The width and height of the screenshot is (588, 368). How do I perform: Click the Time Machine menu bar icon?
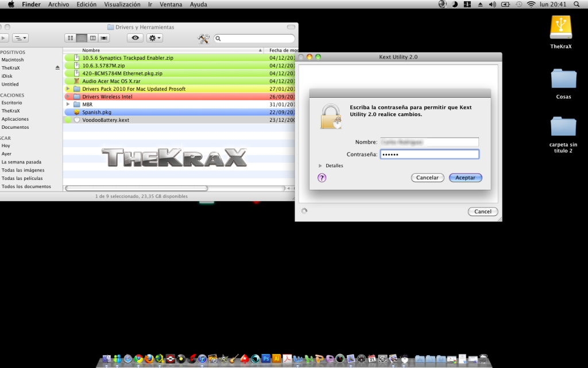[519, 5]
